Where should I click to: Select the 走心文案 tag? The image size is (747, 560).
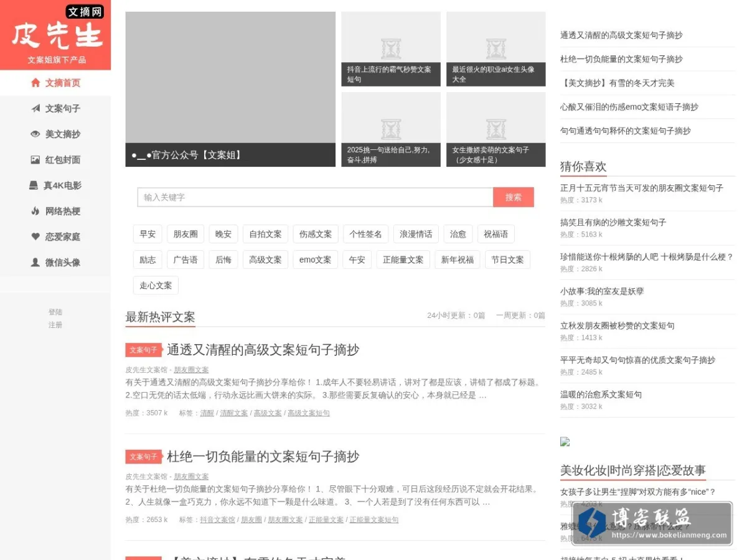(156, 286)
